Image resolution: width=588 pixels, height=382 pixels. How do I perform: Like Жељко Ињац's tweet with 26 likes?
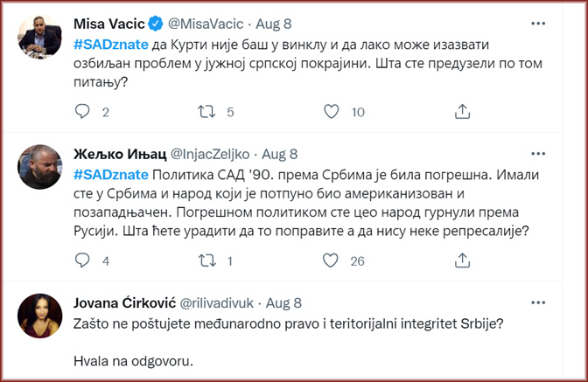point(332,261)
